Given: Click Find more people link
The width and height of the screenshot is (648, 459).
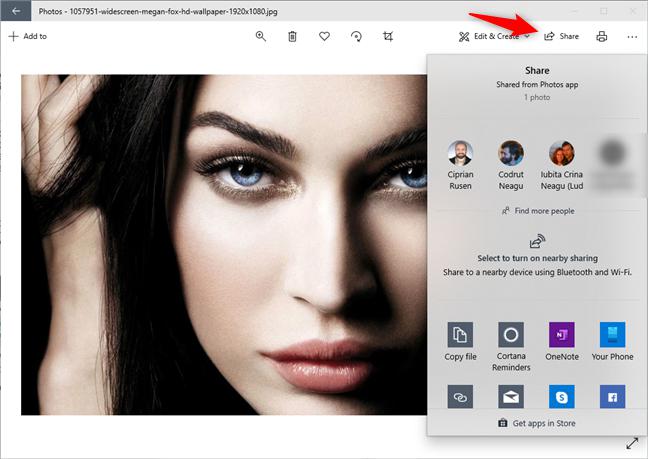Looking at the screenshot, I should pyautogui.click(x=537, y=211).
